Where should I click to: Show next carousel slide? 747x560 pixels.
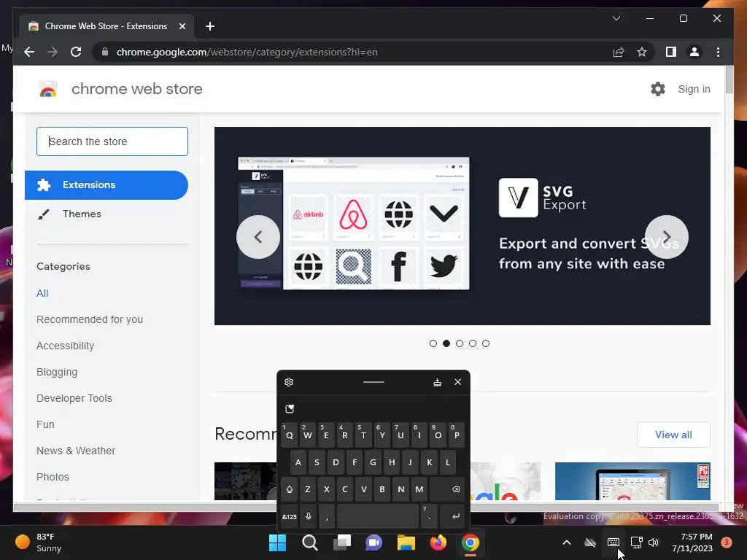click(666, 237)
